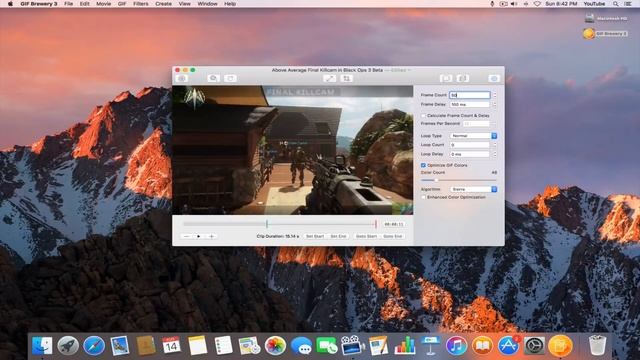Open the GIF menu
640x360 pixels.
[122, 4]
